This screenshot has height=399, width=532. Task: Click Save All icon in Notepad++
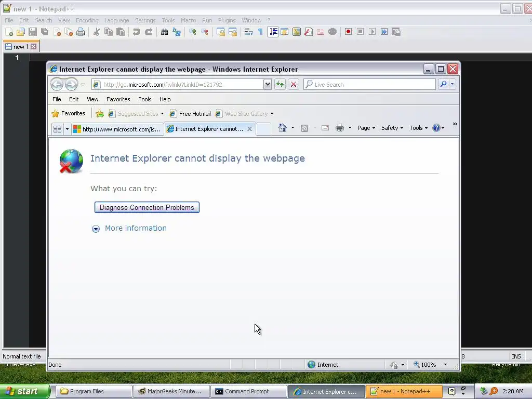click(45, 32)
